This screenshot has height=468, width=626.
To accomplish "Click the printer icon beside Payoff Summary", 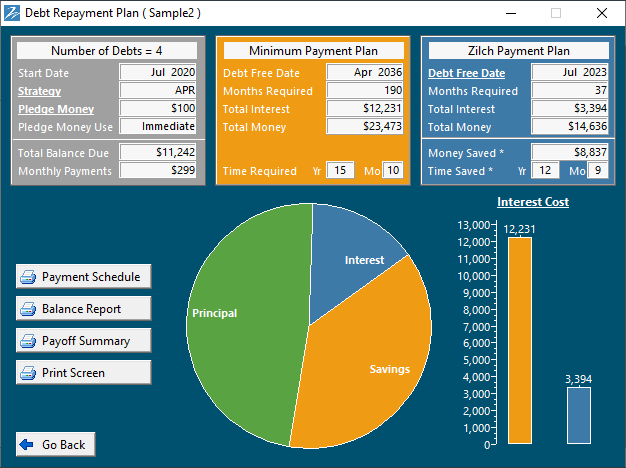I will click(x=29, y=341).
